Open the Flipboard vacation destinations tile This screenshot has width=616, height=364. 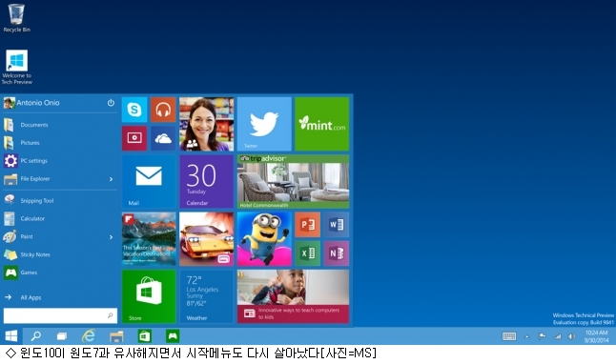[x=149, y=239]
